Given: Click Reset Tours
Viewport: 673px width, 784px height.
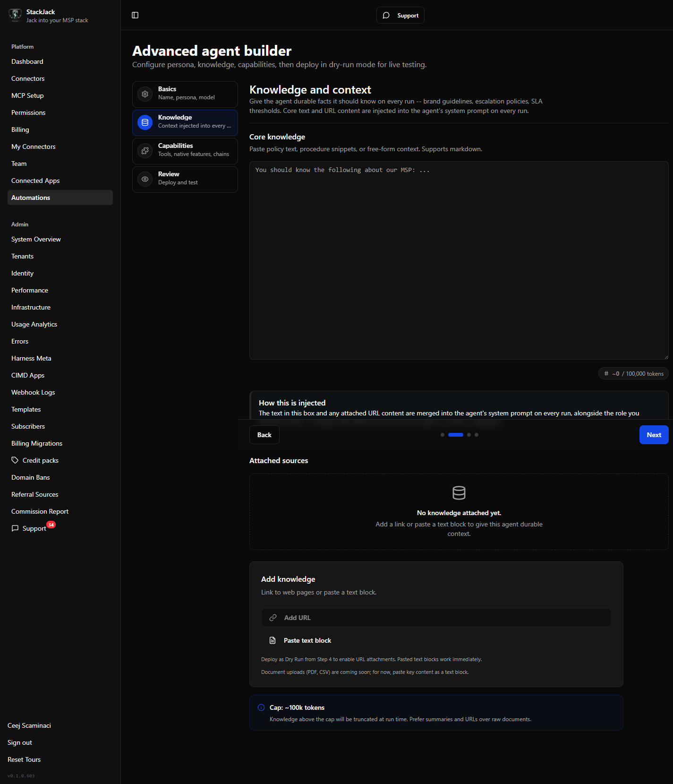Looking at the screenshot, I should coord(24,759).
